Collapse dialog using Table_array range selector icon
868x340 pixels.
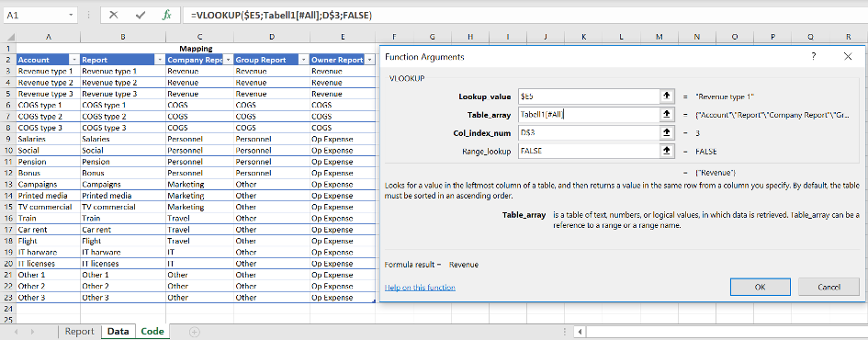pyautogui.click(x=667, y=115)
